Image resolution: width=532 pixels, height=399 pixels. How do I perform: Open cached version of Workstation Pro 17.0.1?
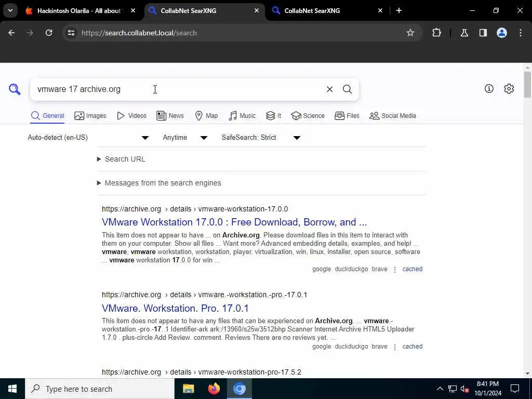pos(412,347)
